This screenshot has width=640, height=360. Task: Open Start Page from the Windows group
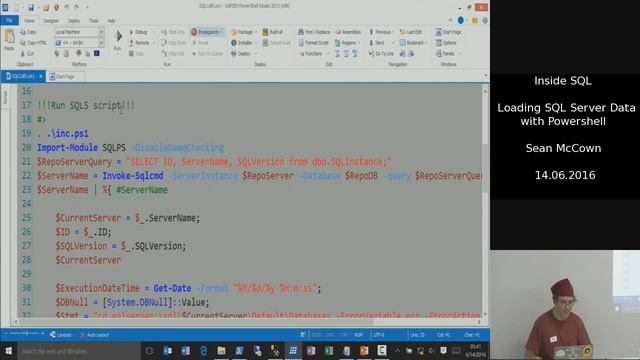click(448, 32)
